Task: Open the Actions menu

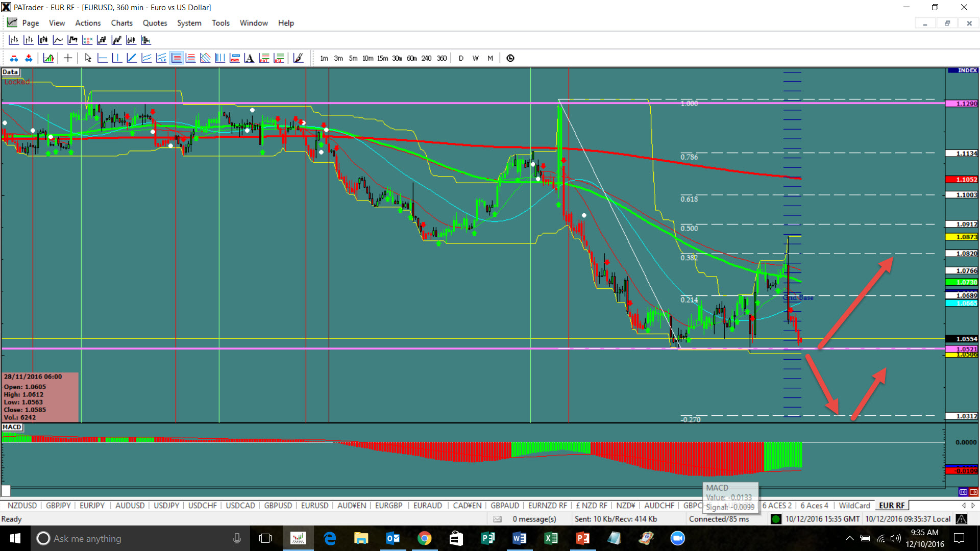Action: (88, 23)
